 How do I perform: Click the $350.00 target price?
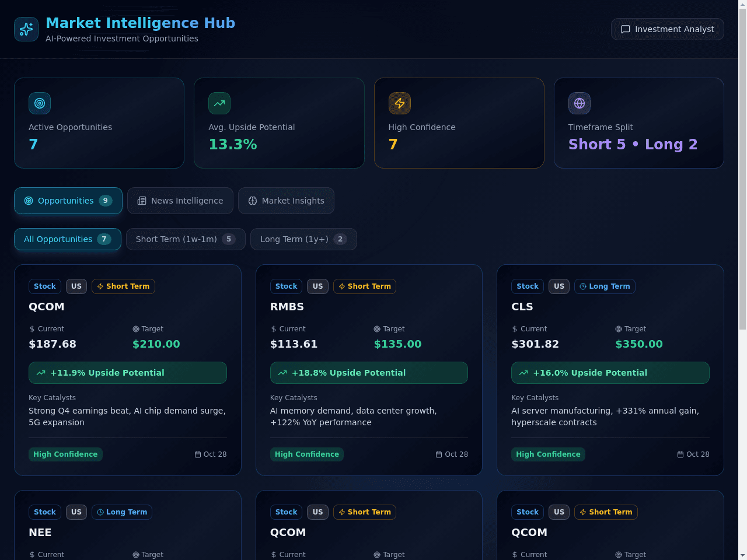pyautogui.click(x=639, y=344)
